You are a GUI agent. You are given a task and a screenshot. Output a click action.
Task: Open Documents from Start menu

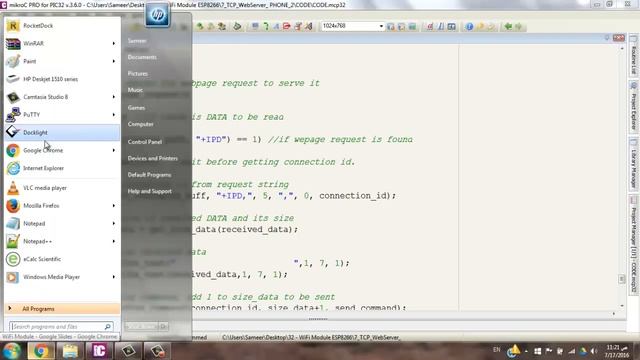(142, 57)
